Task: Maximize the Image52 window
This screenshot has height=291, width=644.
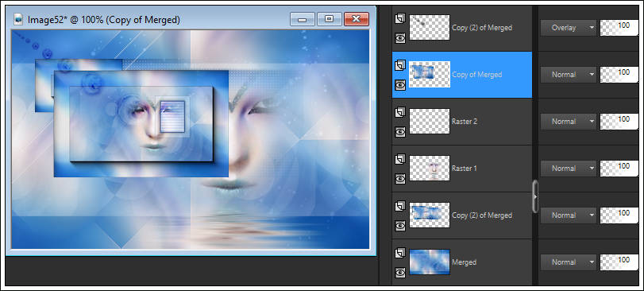Action: (x=330, y=19)
